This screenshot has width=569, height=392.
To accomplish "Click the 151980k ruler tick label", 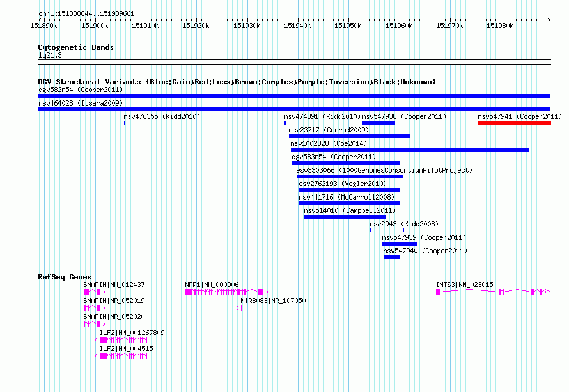I will click(500, 26).
